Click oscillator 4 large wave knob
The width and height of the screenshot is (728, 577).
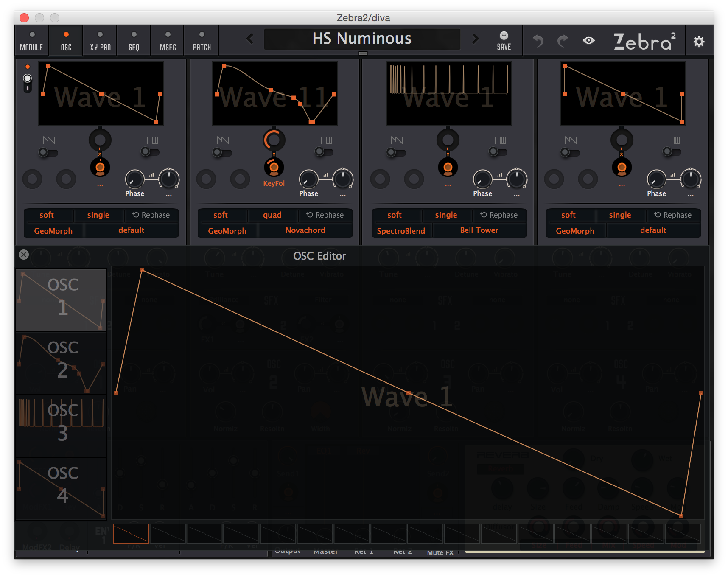tap(622, 140)
